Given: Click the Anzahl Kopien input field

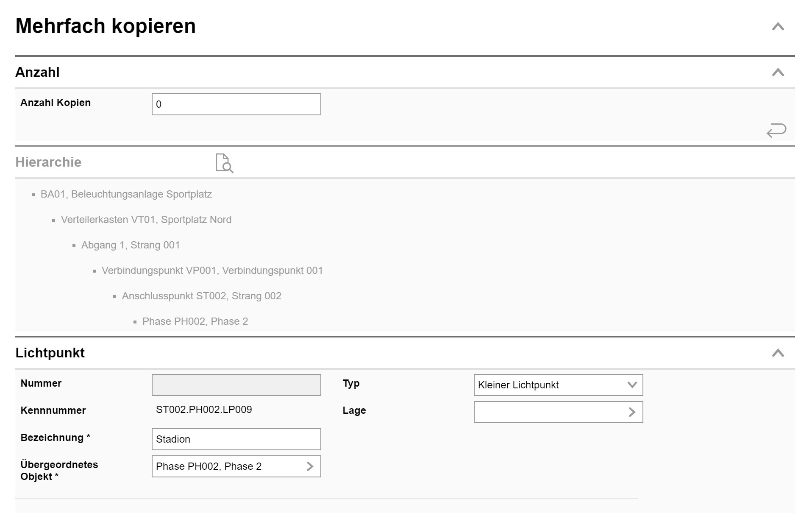Looking at the screenshot, I should coord(236,104).
